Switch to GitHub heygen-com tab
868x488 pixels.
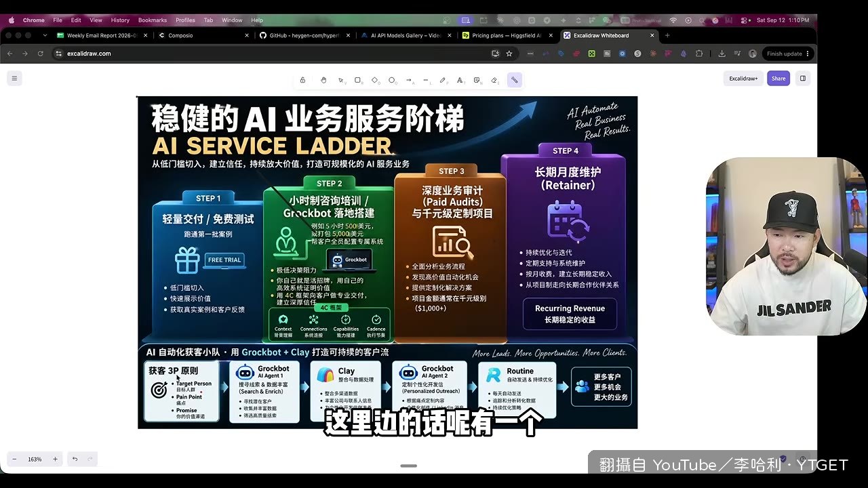(305, 35)
